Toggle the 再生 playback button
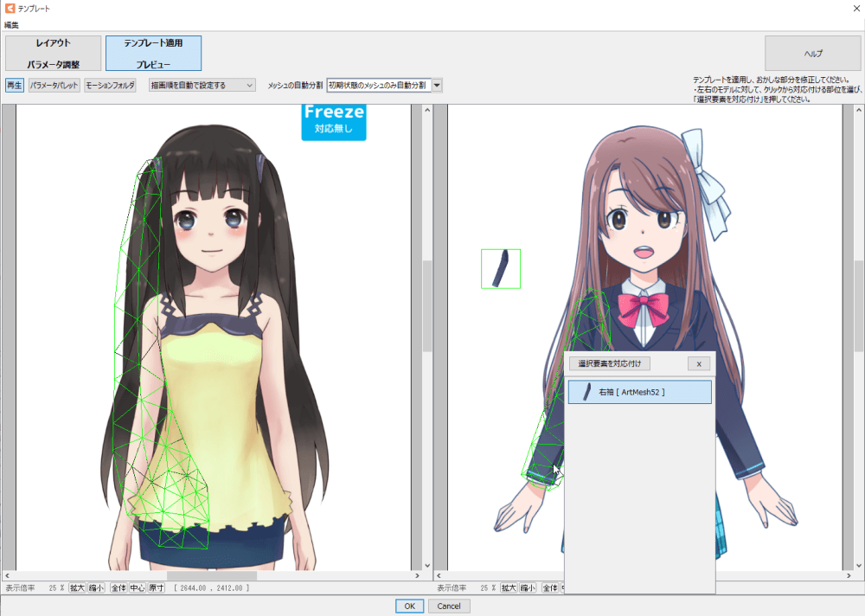Viewport: 865px width, 616px height. point(15,85)
